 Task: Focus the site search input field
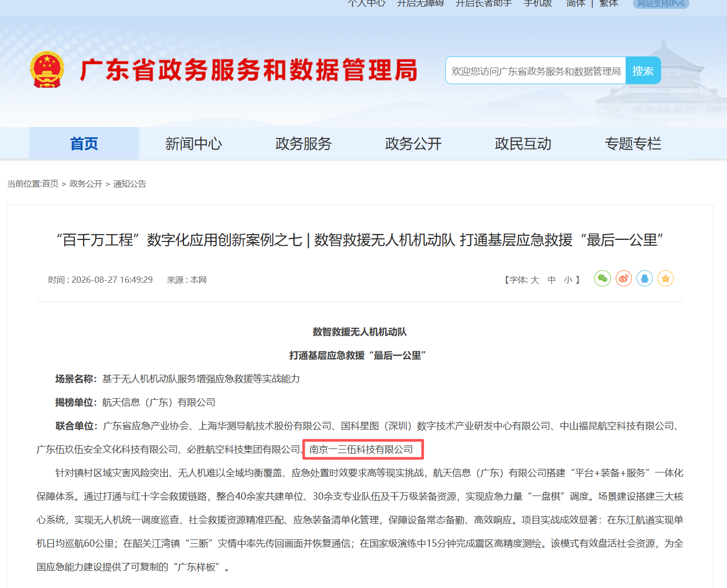coord(536,71)
